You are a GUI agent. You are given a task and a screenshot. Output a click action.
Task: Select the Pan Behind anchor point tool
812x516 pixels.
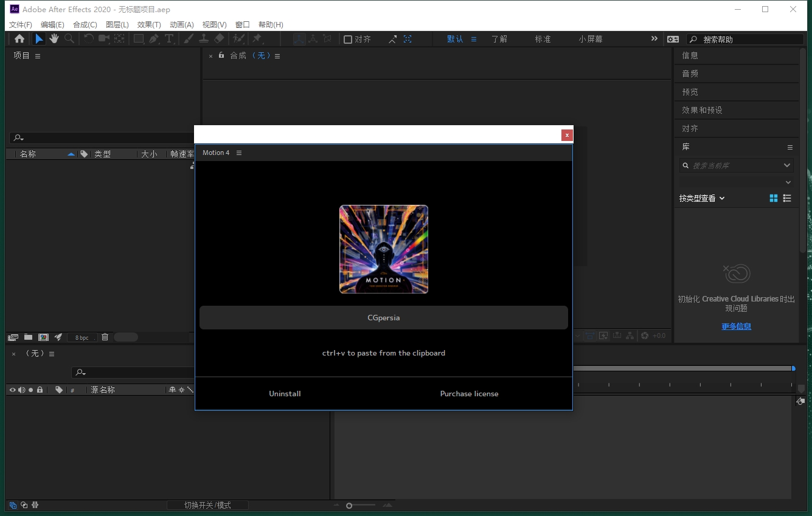pos(120,39)
